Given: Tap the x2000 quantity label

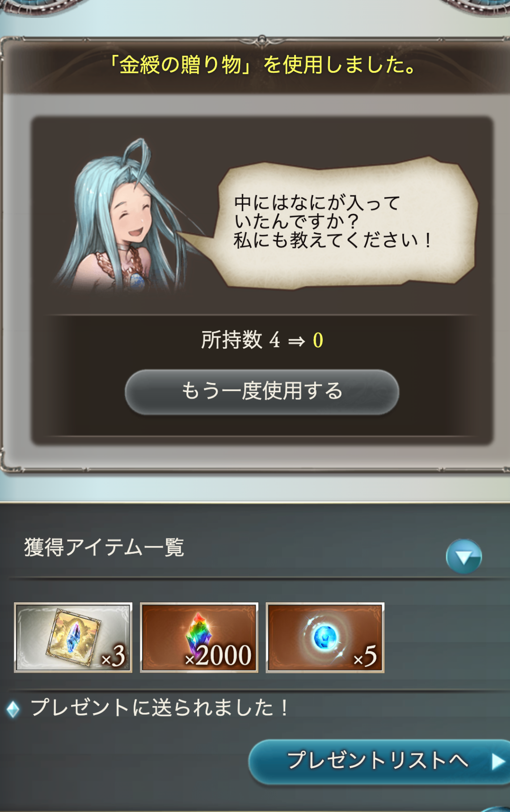Looking at the screenshot, I should (x=219, y=656).
